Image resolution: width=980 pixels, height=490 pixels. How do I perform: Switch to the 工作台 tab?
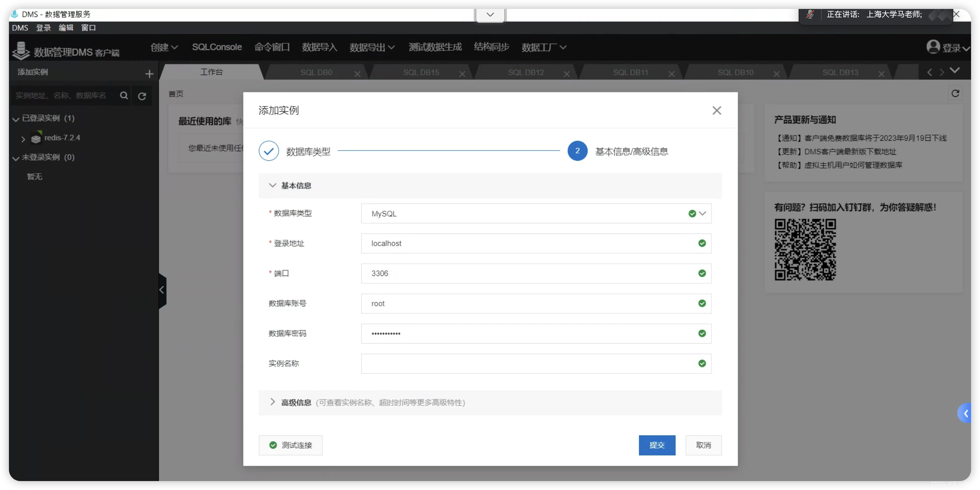tap(212, 72)
